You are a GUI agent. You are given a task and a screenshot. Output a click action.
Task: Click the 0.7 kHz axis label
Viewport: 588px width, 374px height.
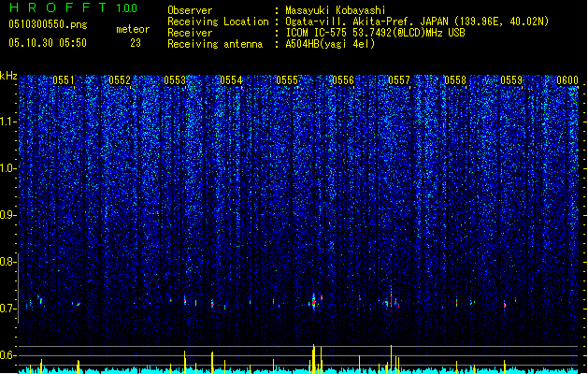coord(8,309)
